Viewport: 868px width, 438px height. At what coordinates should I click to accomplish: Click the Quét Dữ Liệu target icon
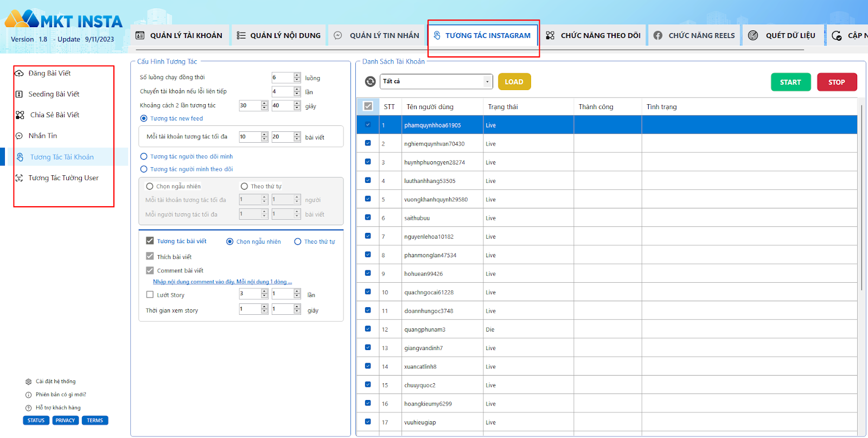coord(753,35)
